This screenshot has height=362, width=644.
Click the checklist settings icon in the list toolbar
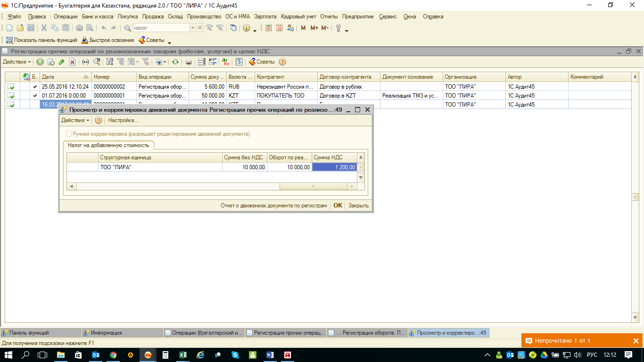tap(212, 62)
